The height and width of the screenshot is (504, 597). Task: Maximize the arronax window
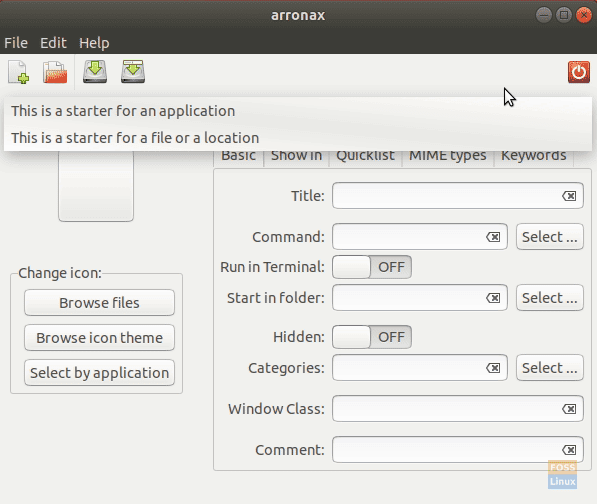coord(564,15)
